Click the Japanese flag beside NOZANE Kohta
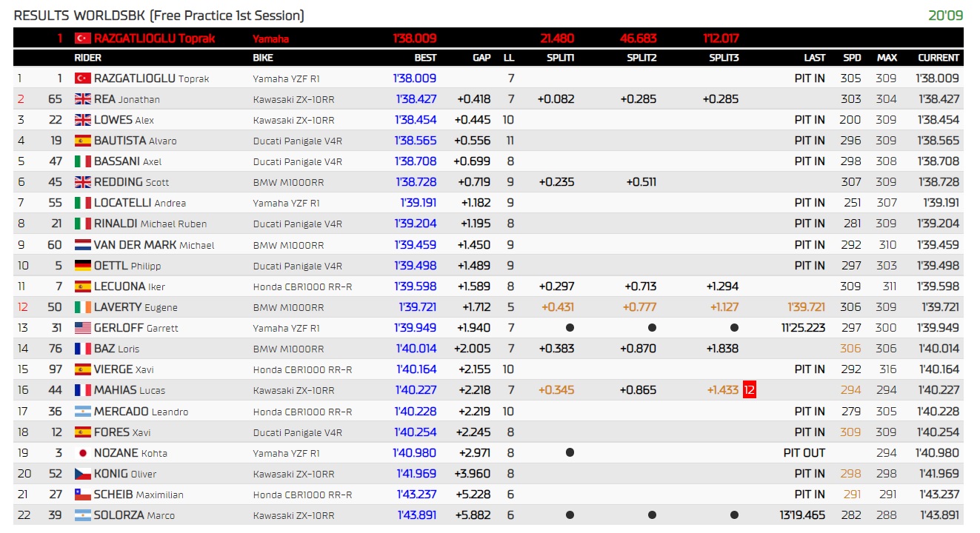This screenshot has width=980, height=533. pyautogui.click(x=82, y=453)
